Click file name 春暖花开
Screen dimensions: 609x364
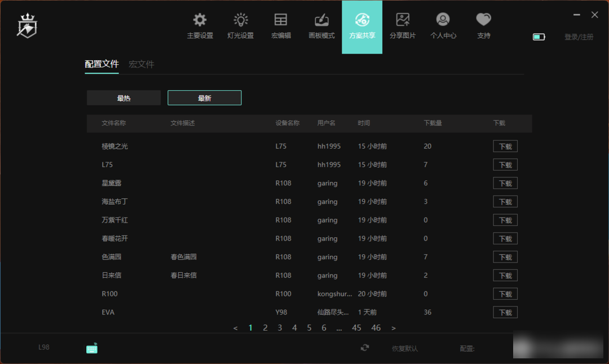click(114, 238)
